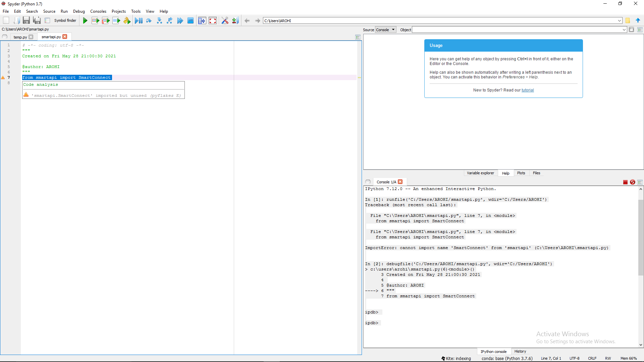This screenshot has width=644, height=362.
Task: Click the Open file icon
Action: tap(16, 20)
